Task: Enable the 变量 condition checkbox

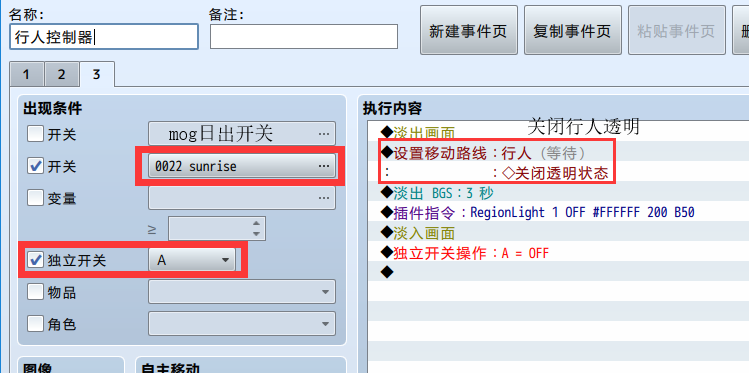Action: (35, 197)
